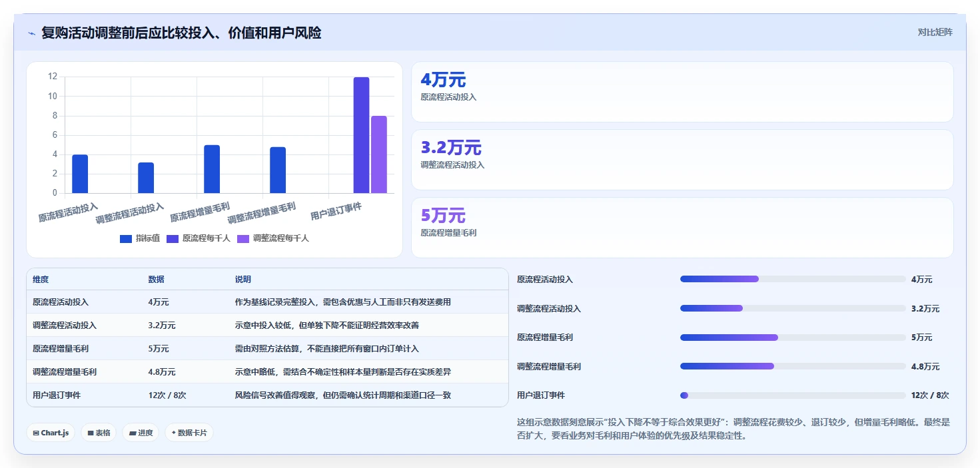Click the 表格 tag pill
Screen dimensions: 980x468
point(99,433)
